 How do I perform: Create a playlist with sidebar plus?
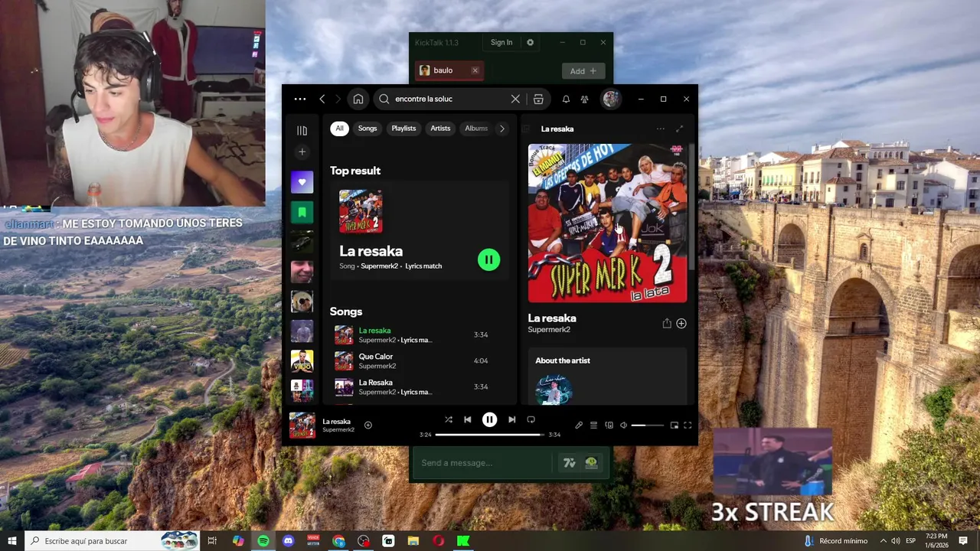tap(302, 152)
